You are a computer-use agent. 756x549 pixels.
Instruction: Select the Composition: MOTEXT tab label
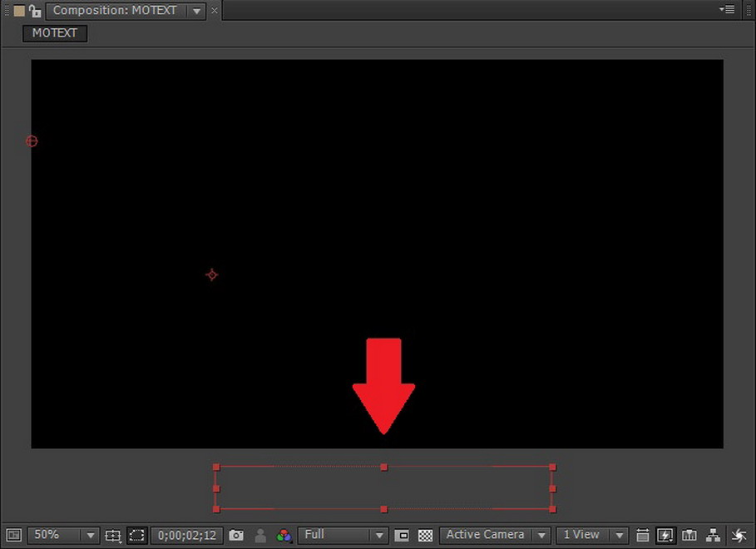tap(115, 11)
